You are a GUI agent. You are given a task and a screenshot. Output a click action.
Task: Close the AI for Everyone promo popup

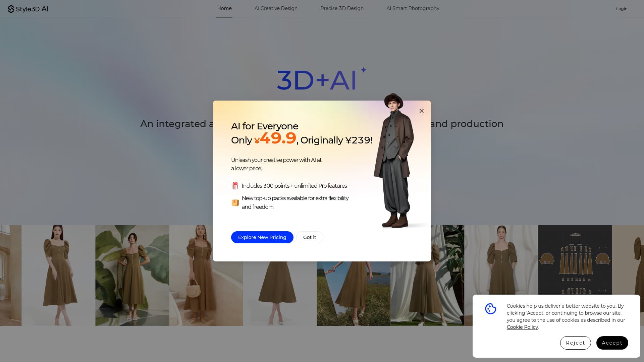pyautogui.click(x=422, y=111)
